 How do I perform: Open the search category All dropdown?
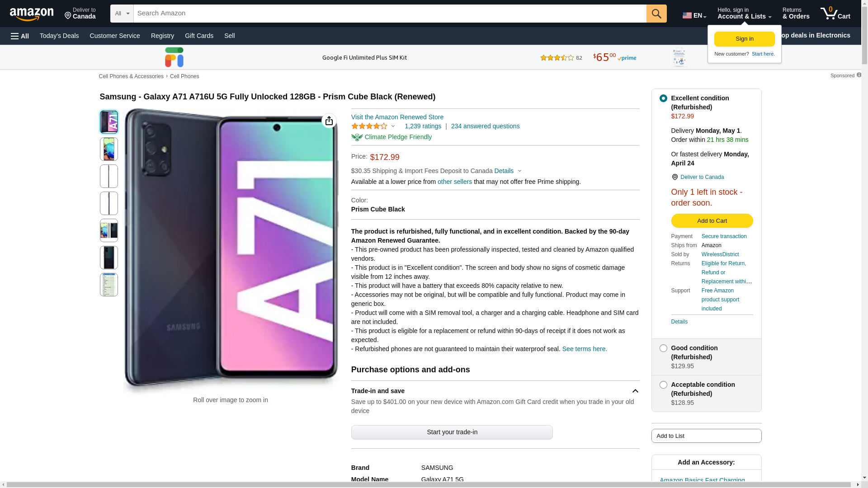(x=122, y=14)
